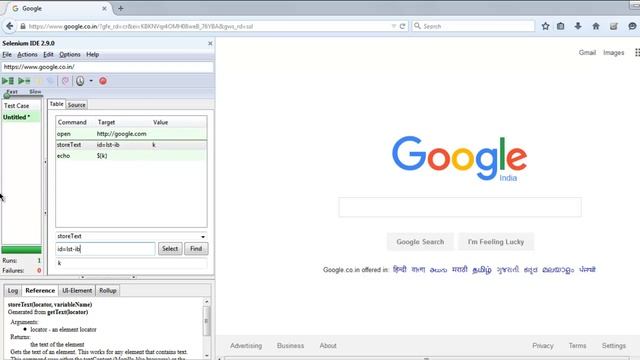
Task: Show bookmarks list icon
Action: click(x=560, y=26)
